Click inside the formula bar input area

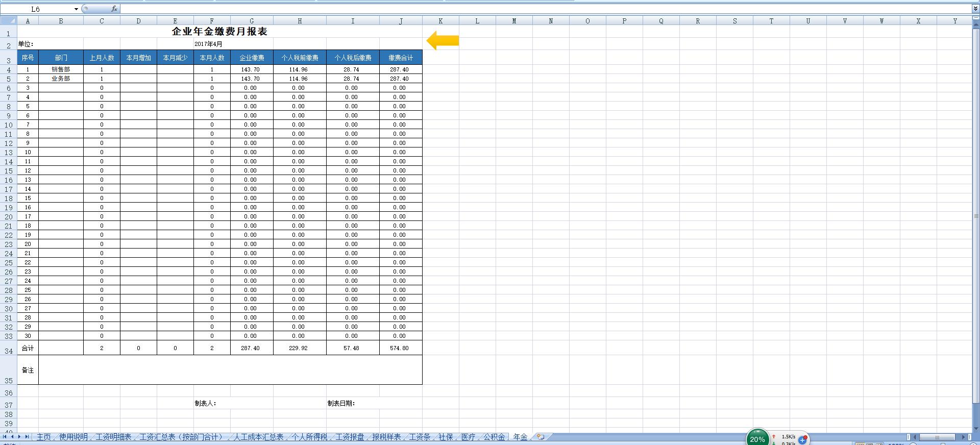tap(510, 9)
